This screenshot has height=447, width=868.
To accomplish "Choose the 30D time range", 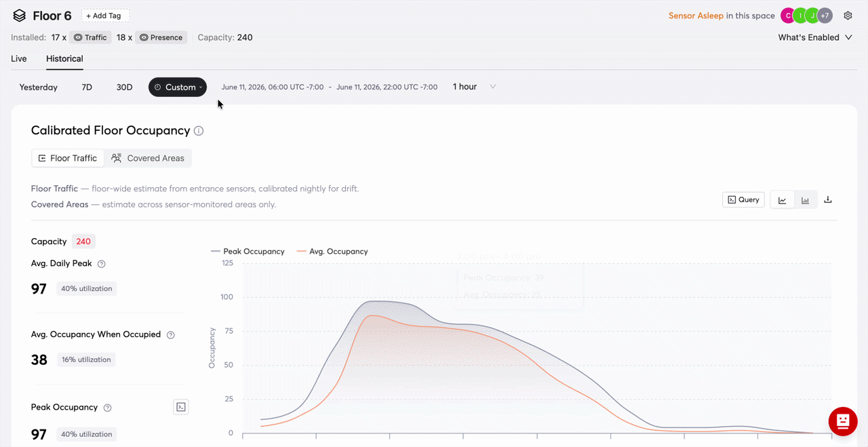I will 125,87.
